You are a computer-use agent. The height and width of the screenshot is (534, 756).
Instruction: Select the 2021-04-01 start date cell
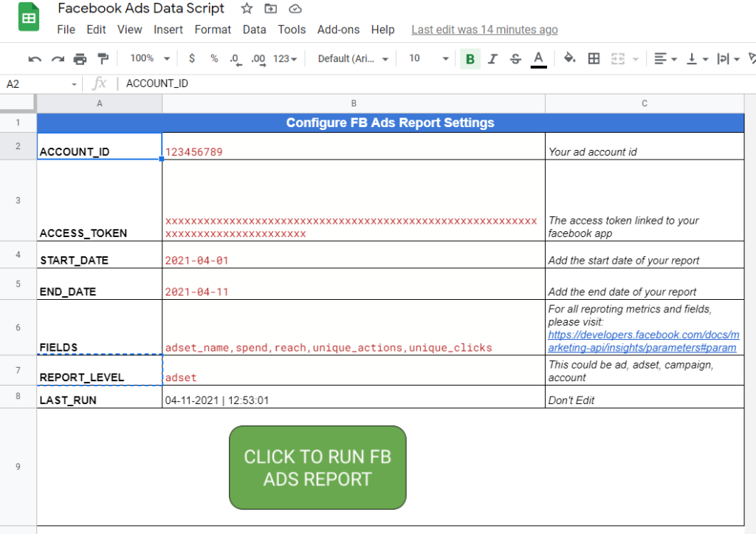click(x=354, y=255)
